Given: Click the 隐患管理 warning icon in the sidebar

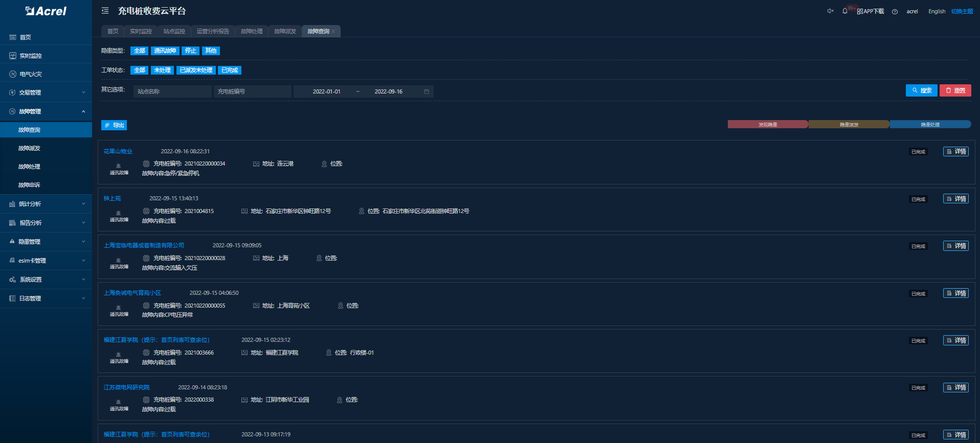Looking at the screenshot, I should coord(12,242).
